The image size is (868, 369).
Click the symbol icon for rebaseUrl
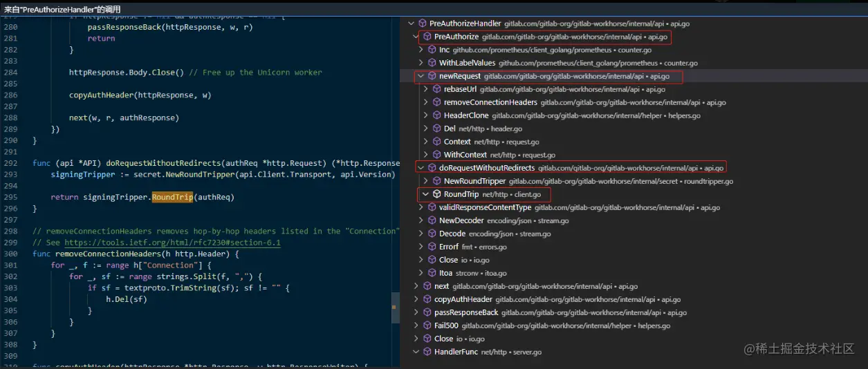(437, 89)
